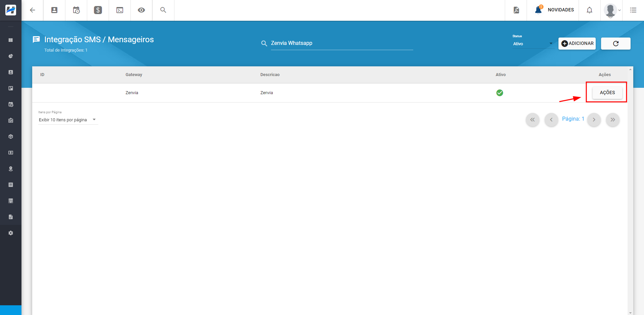Click the eye icon in top toolbar
The image size is (644, 315).
142,10
